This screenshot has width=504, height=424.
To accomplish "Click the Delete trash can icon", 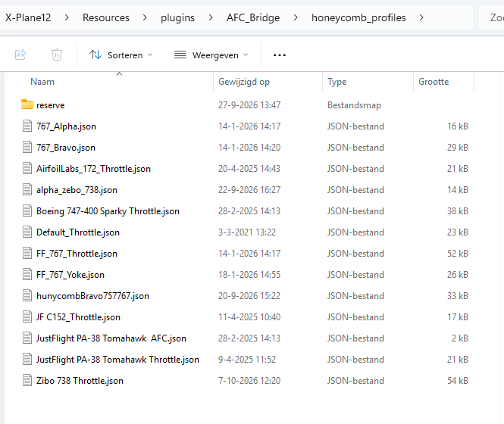I will pyautogui.click(x=57, y=55).
